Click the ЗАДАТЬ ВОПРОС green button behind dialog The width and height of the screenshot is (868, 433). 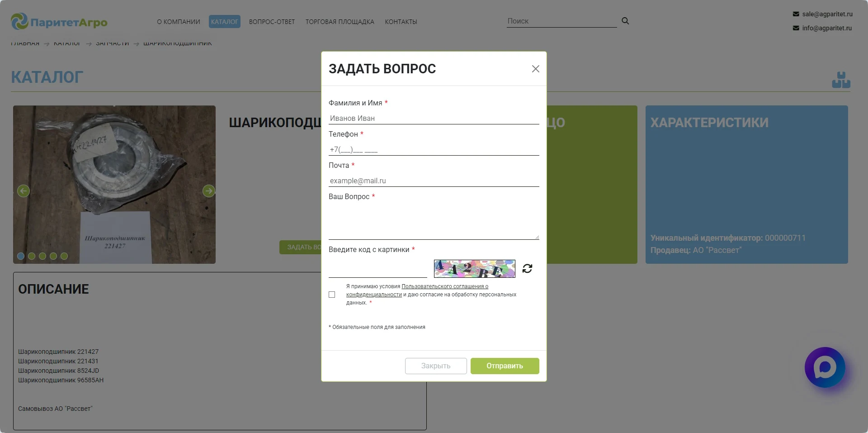tap(300, 247)
